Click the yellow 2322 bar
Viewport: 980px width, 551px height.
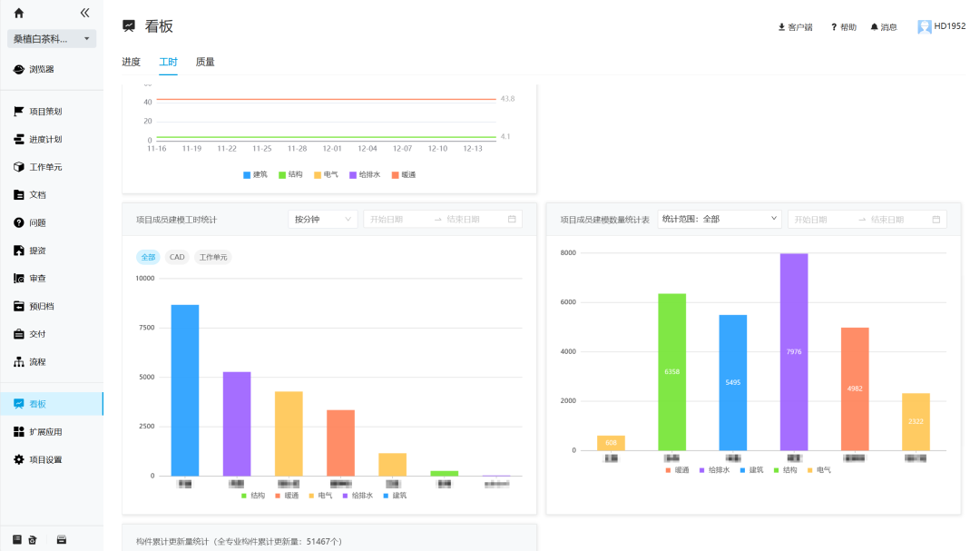coord(916,421)
